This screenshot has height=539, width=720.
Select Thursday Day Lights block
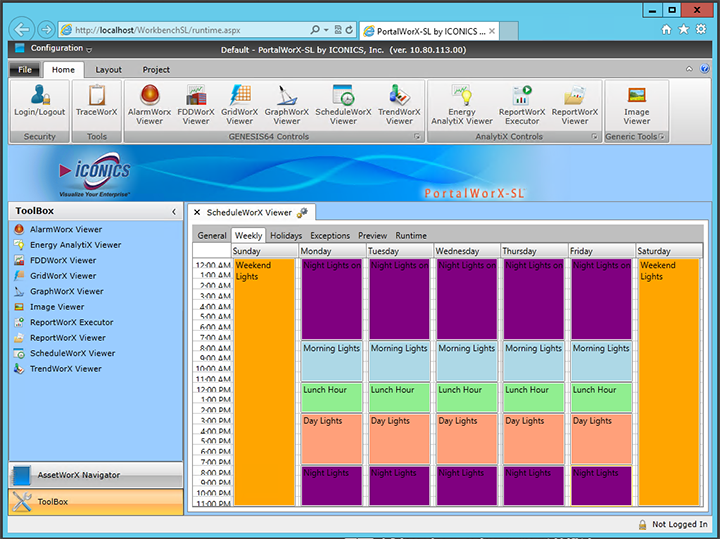click(534, 439)
